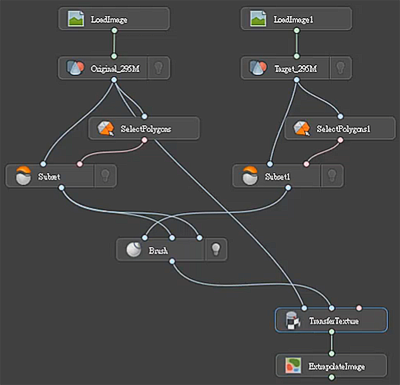Click the green output port of LoadImage
Screen dimensions: 400x385
pos(114,30)
